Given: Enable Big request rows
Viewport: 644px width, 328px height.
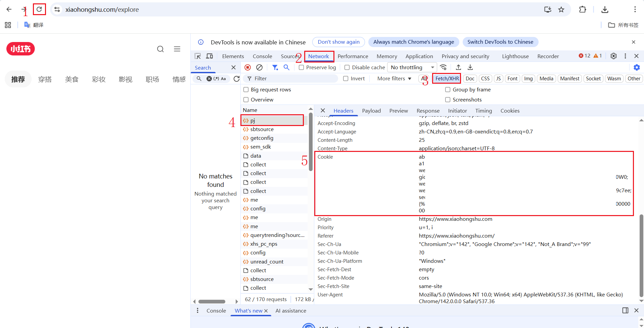Looking at the screenshot, I should tap(246, 90).
